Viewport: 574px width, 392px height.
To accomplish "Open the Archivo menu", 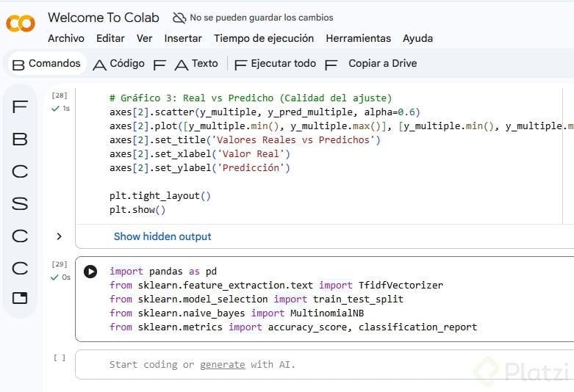I will pos(66,38).
